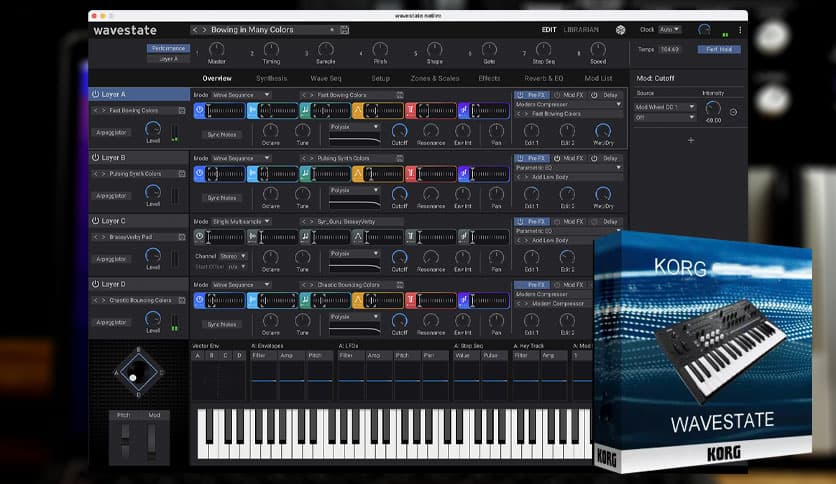Image resolution: width=836 pixels, height=484 pixels.
Task: Open Layer C Channel Stereo dropdown
Action: click(x=233, y=256)
